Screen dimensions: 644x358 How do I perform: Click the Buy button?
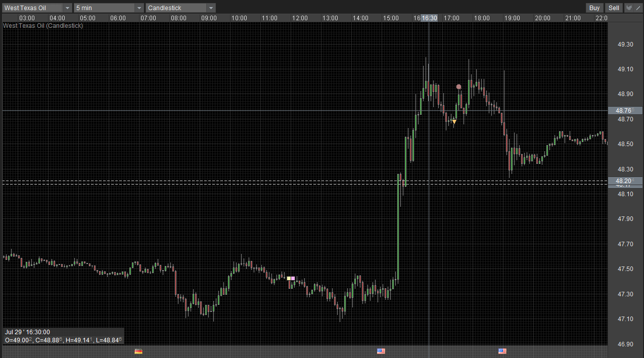pyautogui.click(x=594, y=8)
